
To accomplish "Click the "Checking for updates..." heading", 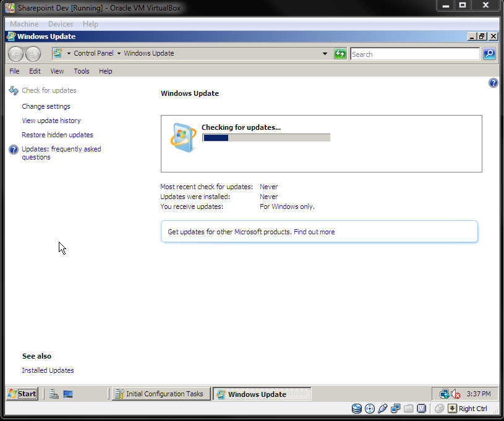I will click(241, 127).
